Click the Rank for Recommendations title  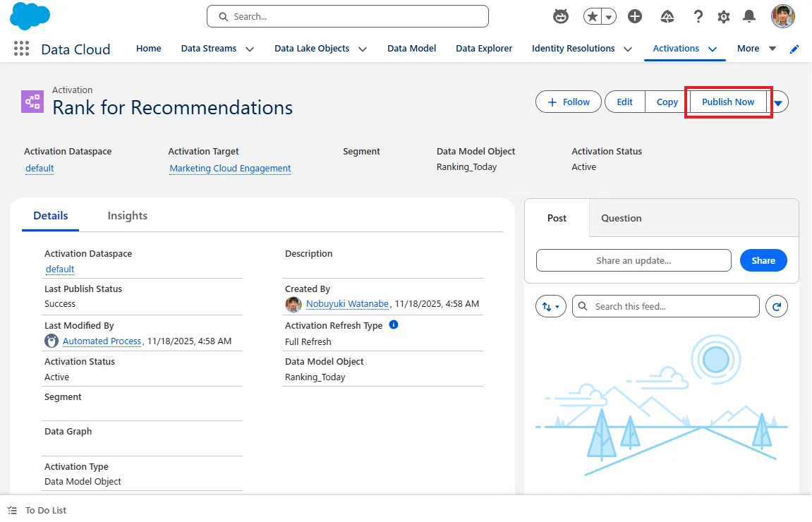coord(172,108)
